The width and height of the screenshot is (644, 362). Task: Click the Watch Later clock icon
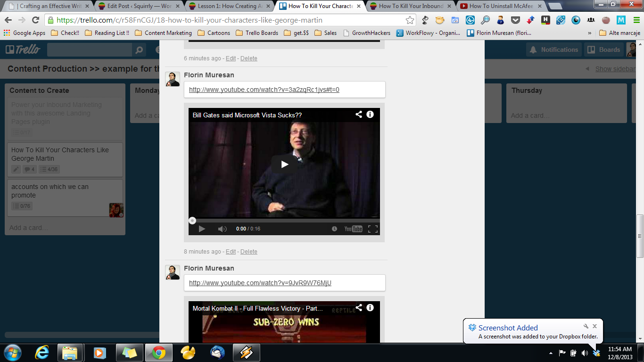click(334, 229)
